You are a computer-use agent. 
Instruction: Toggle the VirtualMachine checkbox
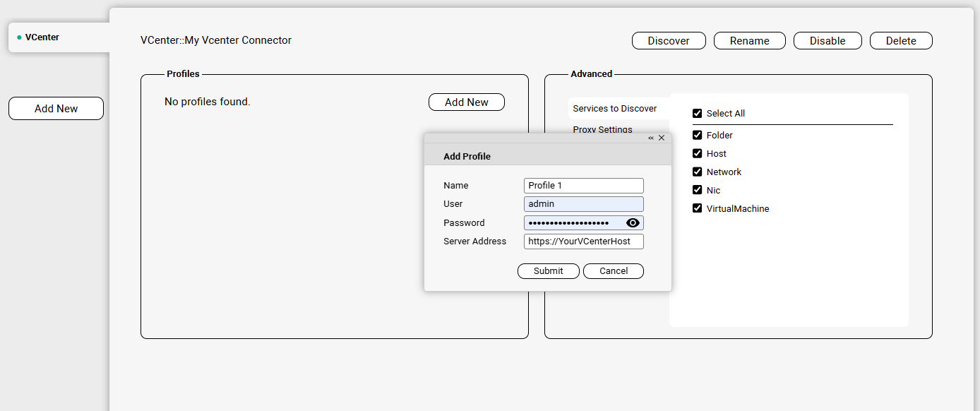[x=698, y=209]
